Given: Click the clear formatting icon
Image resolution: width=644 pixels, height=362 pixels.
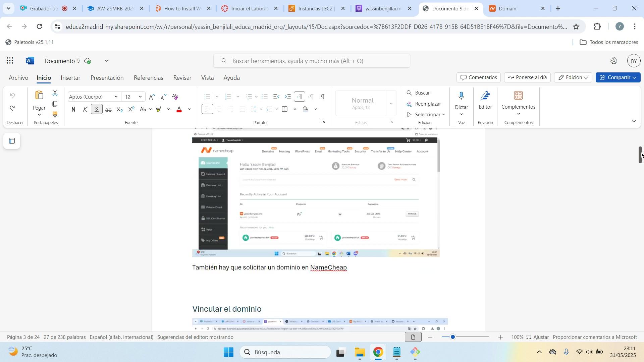Looking at the screenshot, I should point(175,97).
